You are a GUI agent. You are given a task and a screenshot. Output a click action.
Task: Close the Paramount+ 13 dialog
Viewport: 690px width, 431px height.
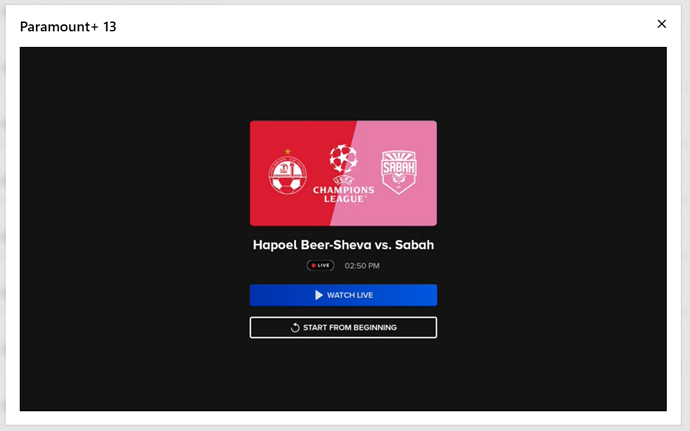[661, 24]
